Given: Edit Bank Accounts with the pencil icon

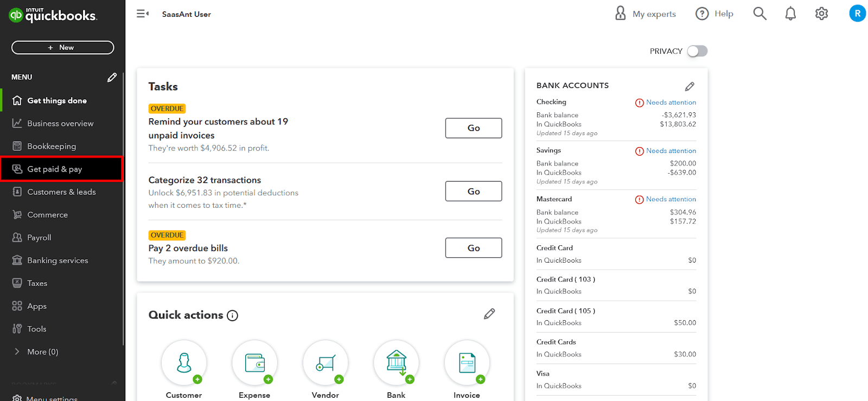Looking at the screenshot, I should coord(690,86).
